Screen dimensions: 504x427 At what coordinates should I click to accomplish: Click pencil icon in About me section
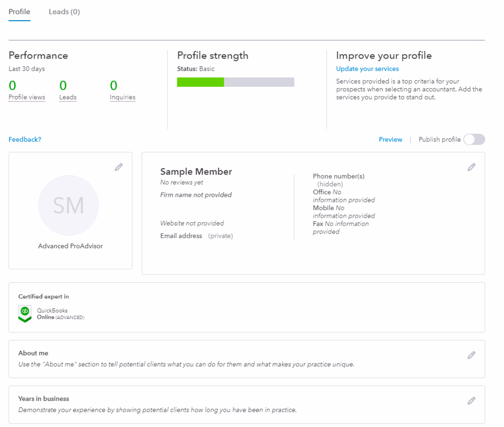471,355
